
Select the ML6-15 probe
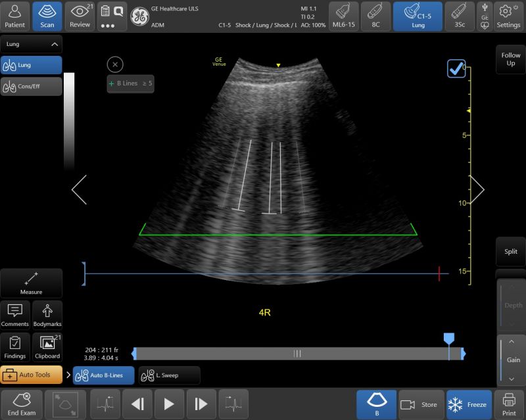pyautogui.click(x=344, y=16)
